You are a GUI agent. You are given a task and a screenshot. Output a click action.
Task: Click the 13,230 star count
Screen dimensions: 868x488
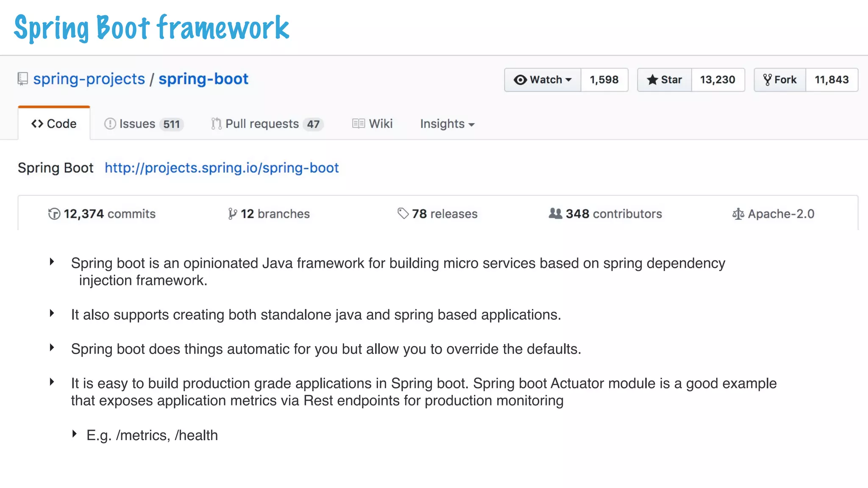[x=718, y=80]
